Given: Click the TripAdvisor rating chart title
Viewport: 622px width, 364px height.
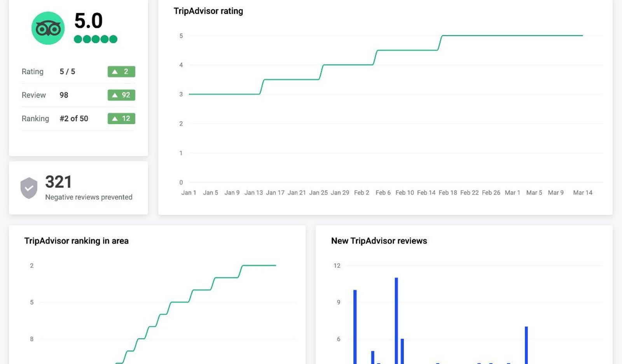Looking at the screenshot, I should pyautogui.click(x=208, y=11).
